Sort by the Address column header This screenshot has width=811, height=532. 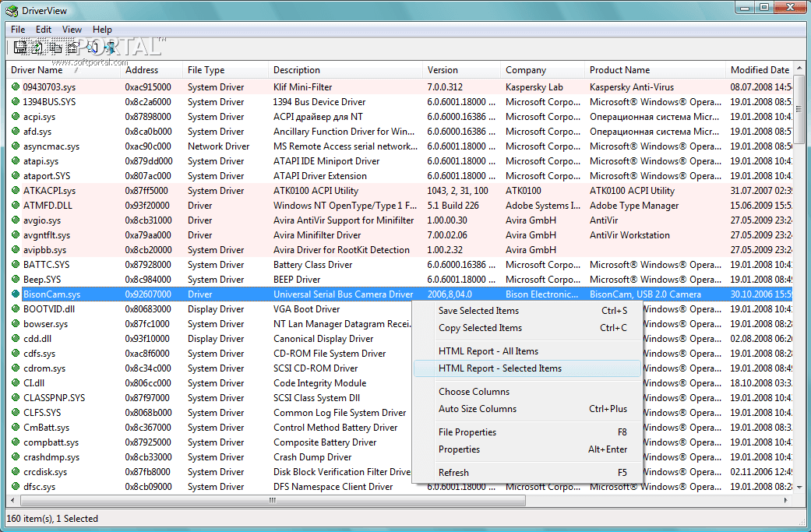tap(152, 70)
